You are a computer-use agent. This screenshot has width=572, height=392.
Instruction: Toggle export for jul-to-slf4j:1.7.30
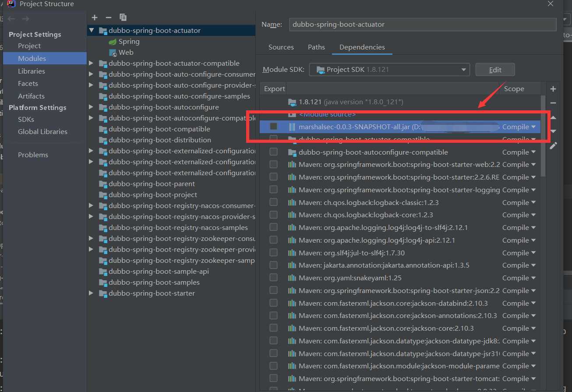273,252
